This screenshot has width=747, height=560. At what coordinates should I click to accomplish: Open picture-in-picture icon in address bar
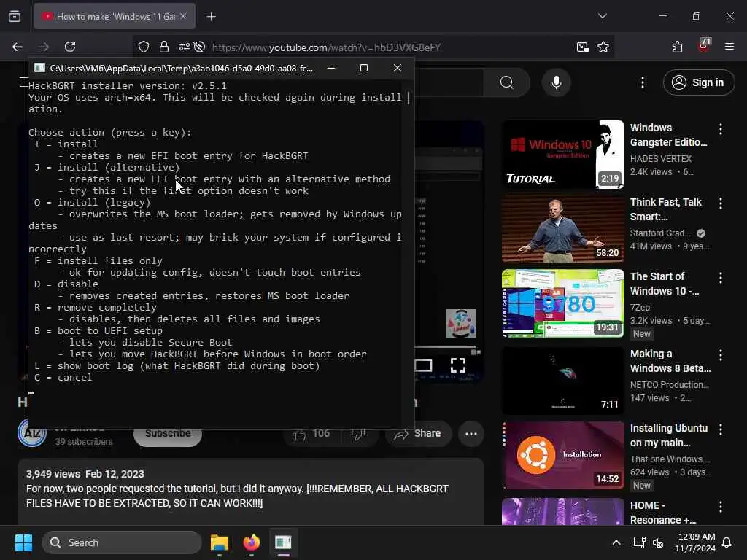click(x=582, y=47)
